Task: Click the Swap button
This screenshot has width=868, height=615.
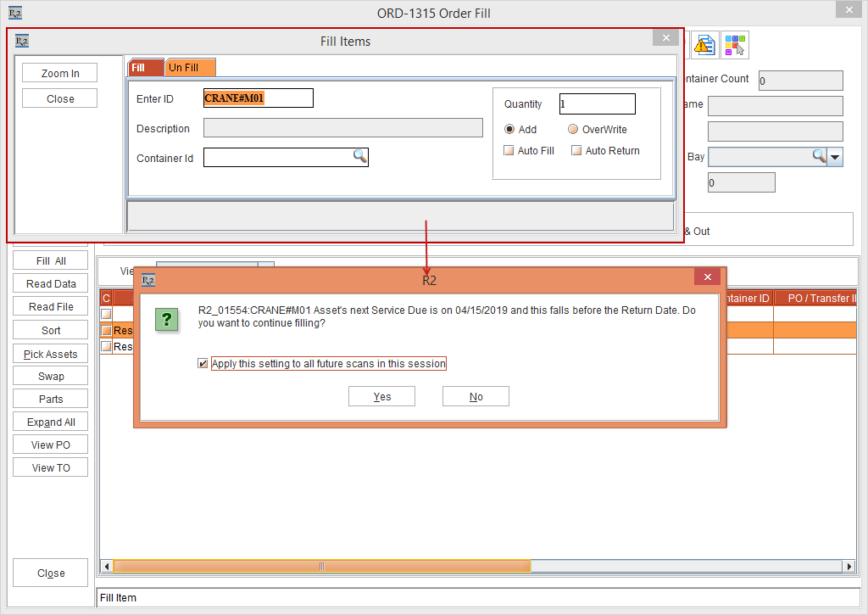Action: (50, 376)
